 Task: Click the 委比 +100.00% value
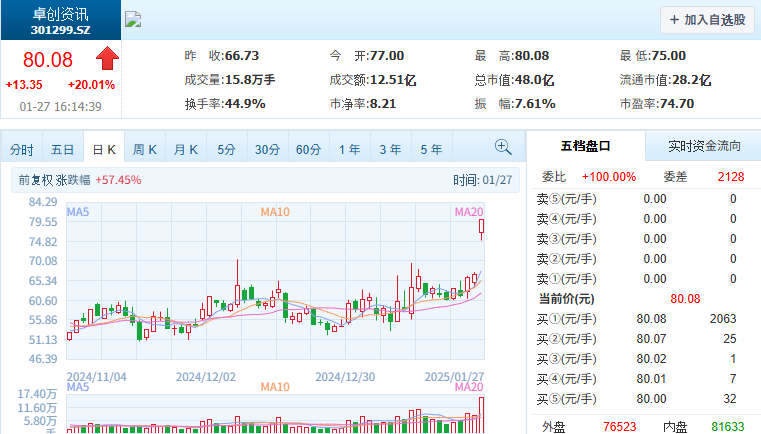[609, 177]
